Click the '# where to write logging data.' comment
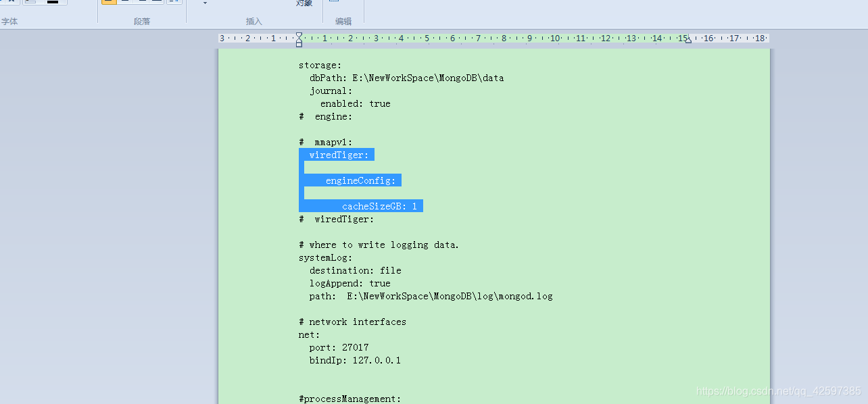Image resolution: width=868 pixels, height=404 pixels. (x=379, y=245)
